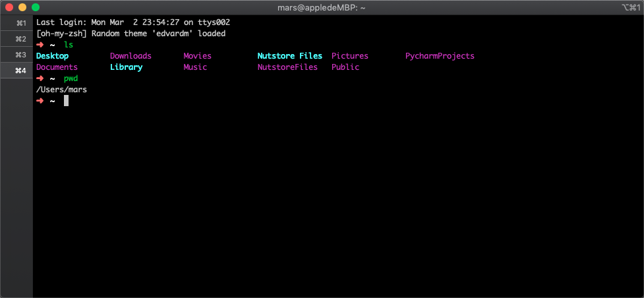Click the PycharmProjects directory name
The height and width of the screenshot is (298, 644).
(x=440, y=56)
